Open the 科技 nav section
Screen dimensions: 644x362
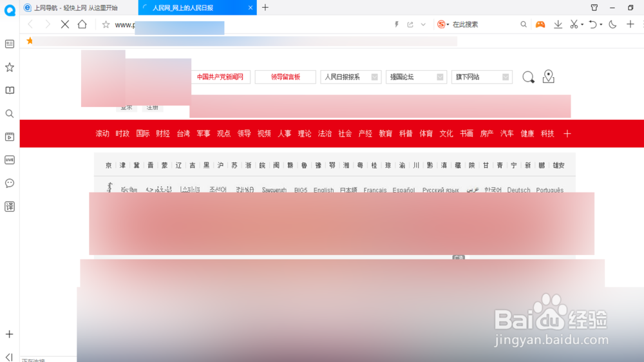pyautogui.click(x=547, y=133)
